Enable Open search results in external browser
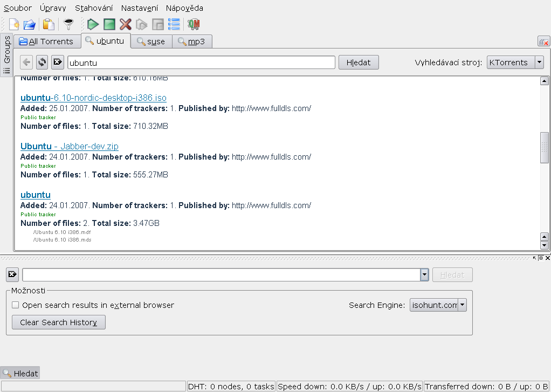Screen dimensions: 551x392 coord(15,305)
